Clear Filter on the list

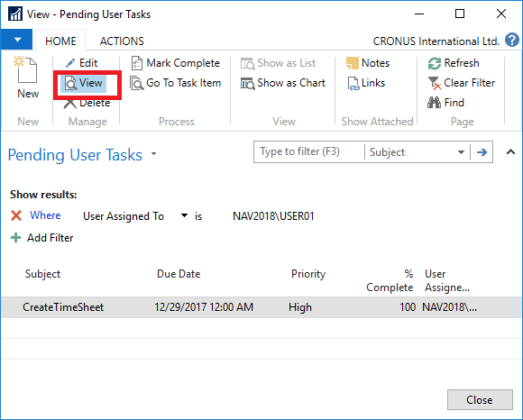461,83
